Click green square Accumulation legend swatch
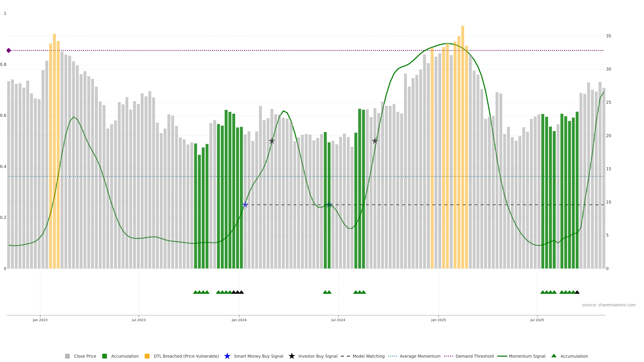The image size is (644, 362). coord(104,356)
